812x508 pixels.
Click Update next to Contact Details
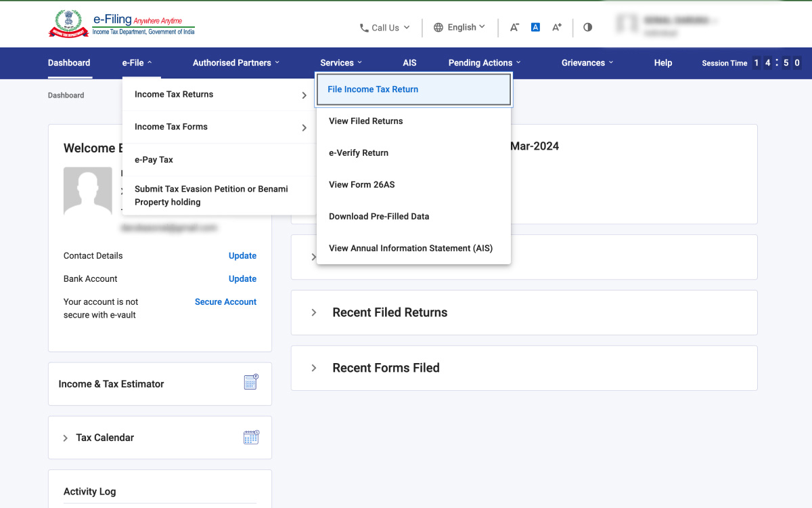pos(242,255)
